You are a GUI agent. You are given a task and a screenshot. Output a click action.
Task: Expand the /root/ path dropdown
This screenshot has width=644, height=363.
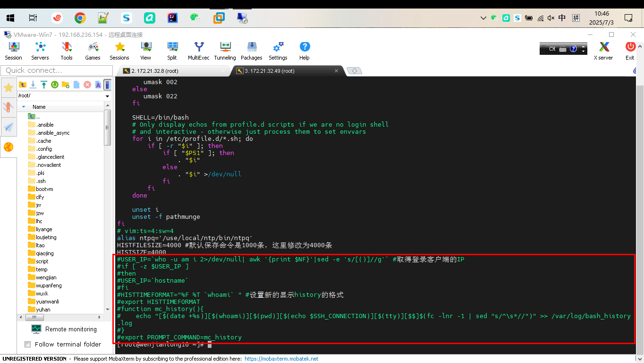coord(107,96)
